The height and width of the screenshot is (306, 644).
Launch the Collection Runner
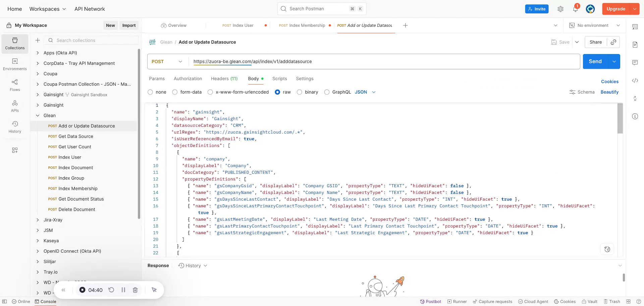coord(457,301)
